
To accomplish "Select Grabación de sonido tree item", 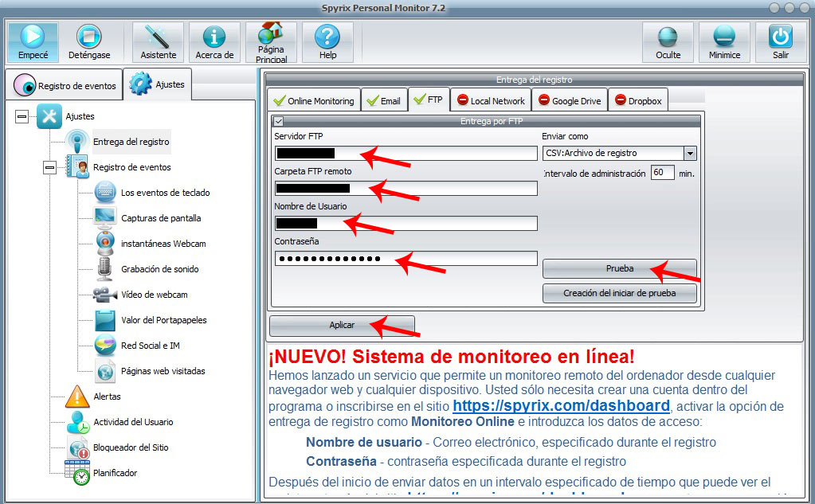I will 159,269.
